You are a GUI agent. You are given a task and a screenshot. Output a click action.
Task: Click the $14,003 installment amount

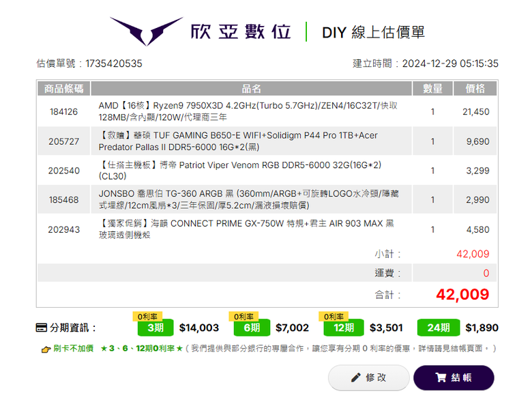199,328
